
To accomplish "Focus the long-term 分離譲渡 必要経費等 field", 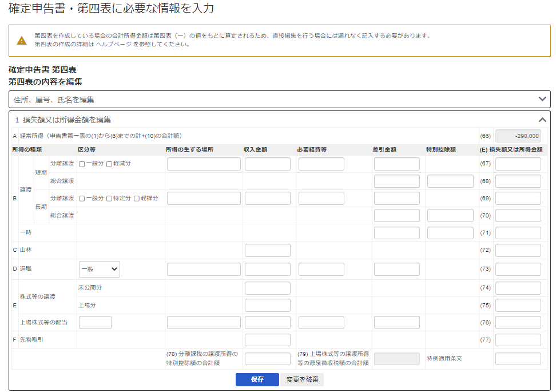I will click(x=321, y=199).
